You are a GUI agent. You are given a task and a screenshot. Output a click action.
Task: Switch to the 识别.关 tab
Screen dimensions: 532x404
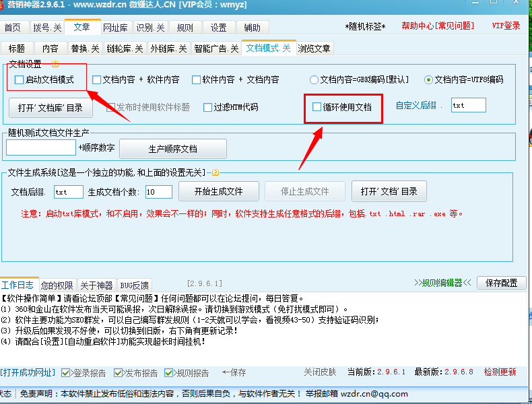(151, 28)
